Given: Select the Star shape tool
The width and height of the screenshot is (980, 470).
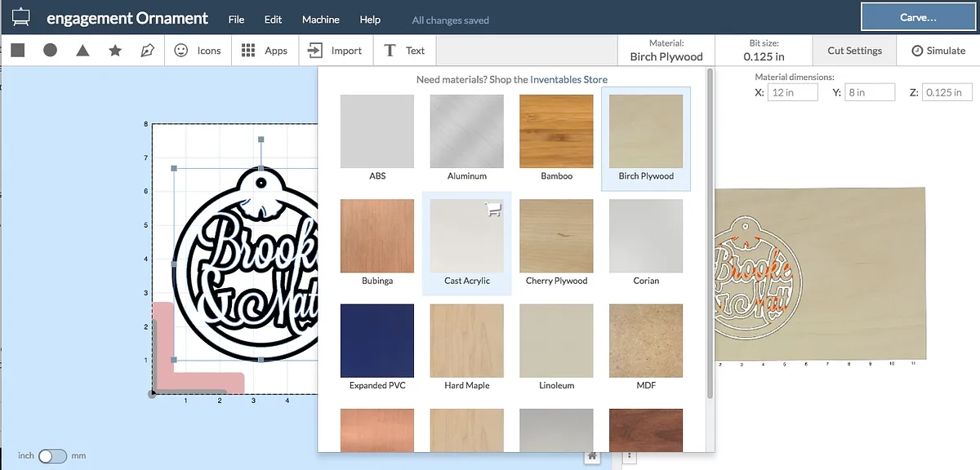Looking at the screenshot, I should (x=115, y=51).
